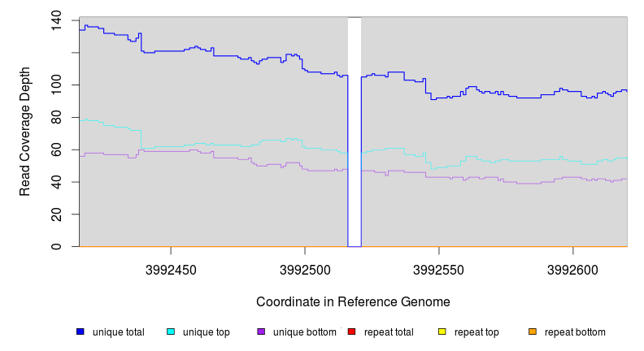
Task: Click x-axis tick label 3992550
Action: (x=439, y=269)
